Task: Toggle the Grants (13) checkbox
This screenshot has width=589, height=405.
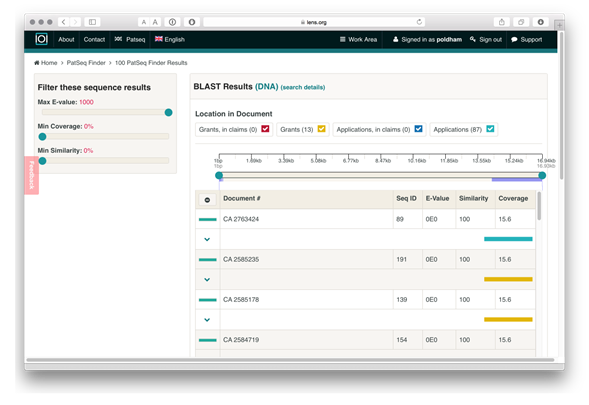Action: 321,129
